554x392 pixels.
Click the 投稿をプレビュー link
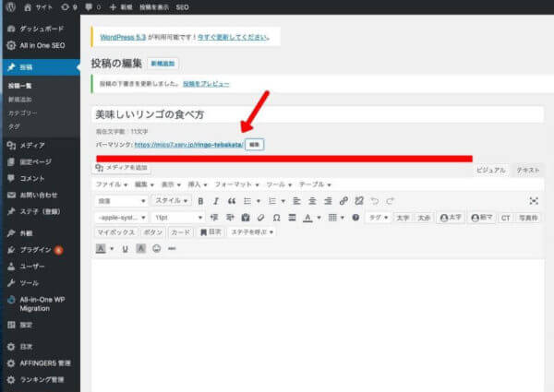(206, 84)
